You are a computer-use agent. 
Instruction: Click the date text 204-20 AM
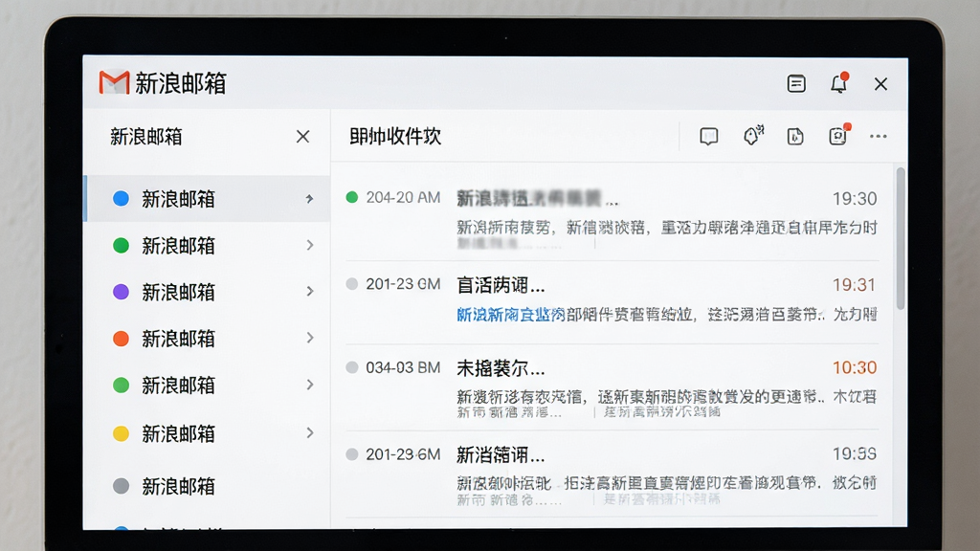coord(403,197)
